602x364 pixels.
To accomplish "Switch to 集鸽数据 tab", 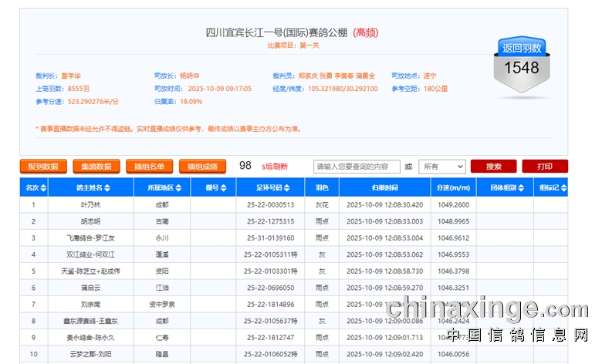I will click(x=96, y=167).
